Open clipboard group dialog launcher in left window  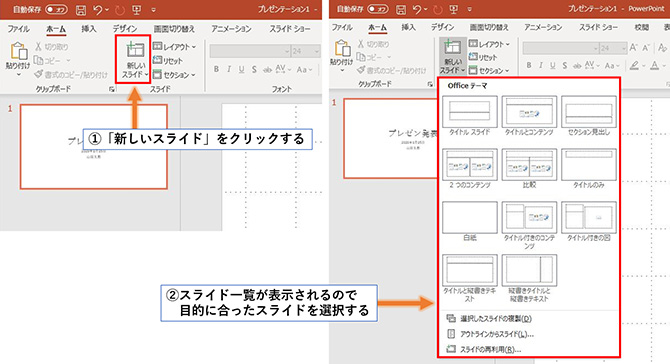pyautogui.click(x=112, y=89)
